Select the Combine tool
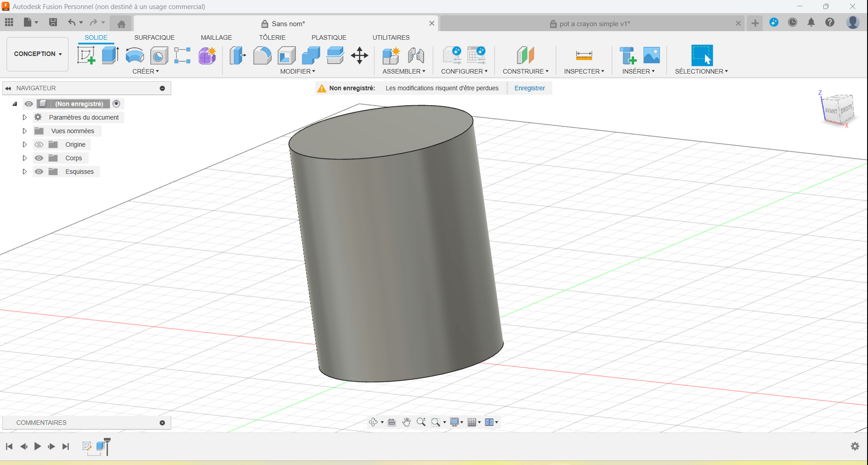The image size is (868, 465). click(x=311, y=56)
